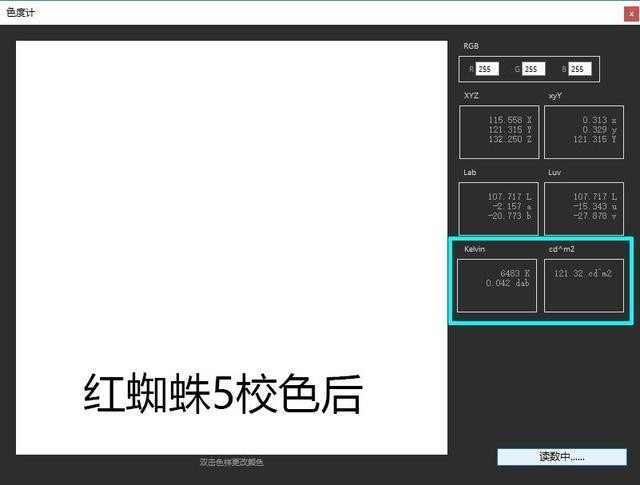Click the RGB section label
Screen dimensions: 640x485
(471, 46)
